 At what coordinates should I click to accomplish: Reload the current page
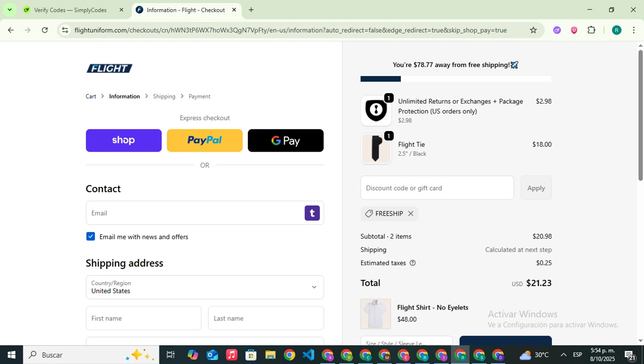tap(45, 30)
